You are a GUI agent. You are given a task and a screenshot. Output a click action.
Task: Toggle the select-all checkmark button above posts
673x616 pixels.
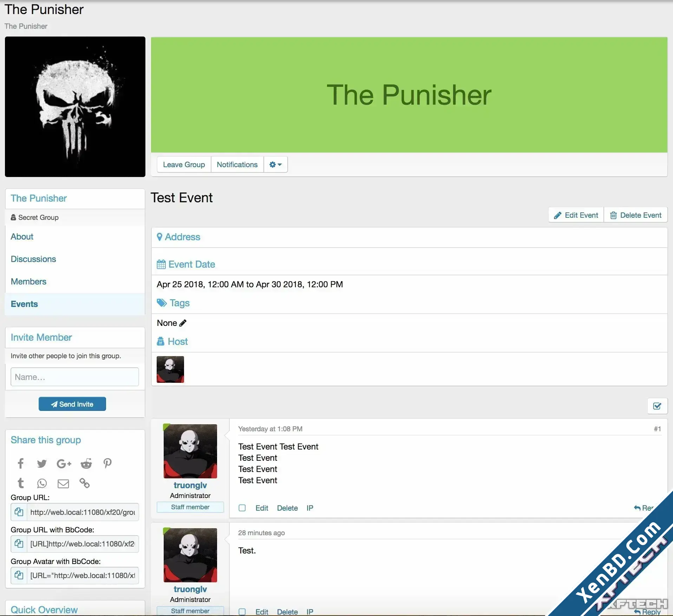pyautogui.click(x=657, y=406)
